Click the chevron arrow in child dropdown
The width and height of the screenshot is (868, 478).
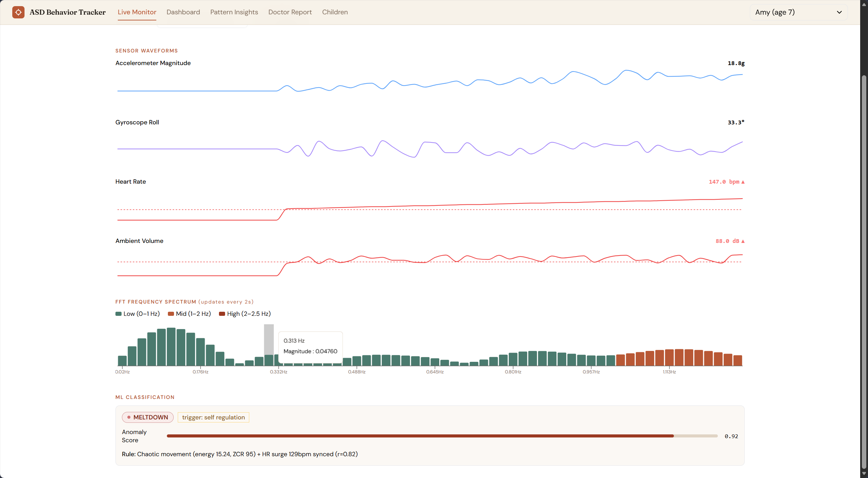pos(839,12)
